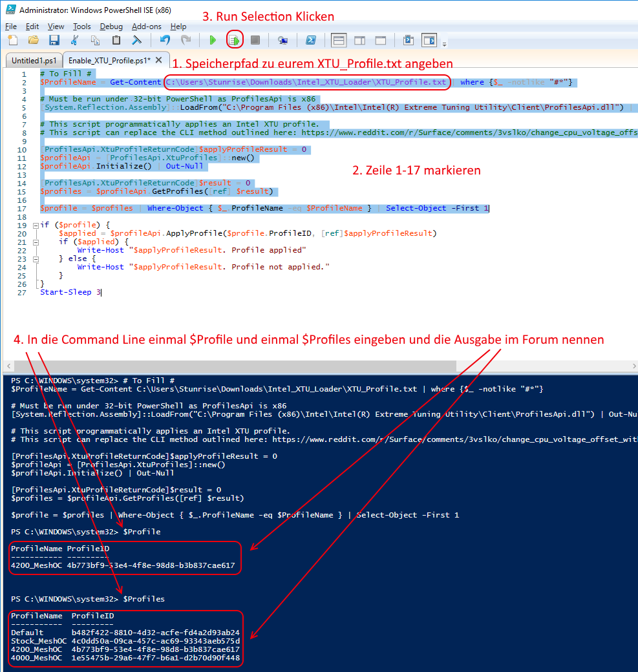Open the toolbar overflow options arrow
This screenshot has width=638, height=672.
445,43
